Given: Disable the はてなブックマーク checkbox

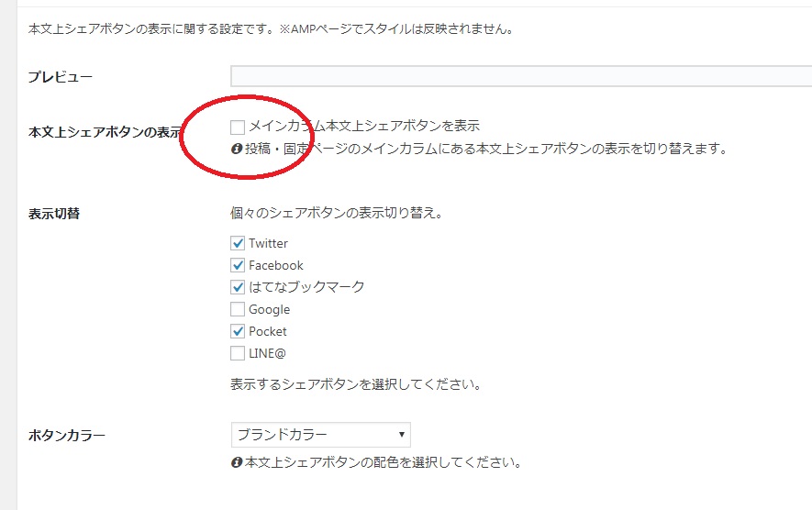Looking at the screenshot, I should tap(238, 288).
